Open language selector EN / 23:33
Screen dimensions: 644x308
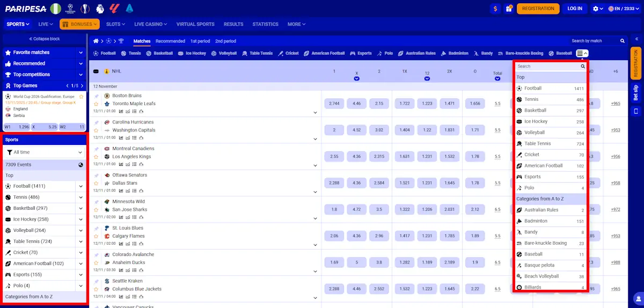624,9
